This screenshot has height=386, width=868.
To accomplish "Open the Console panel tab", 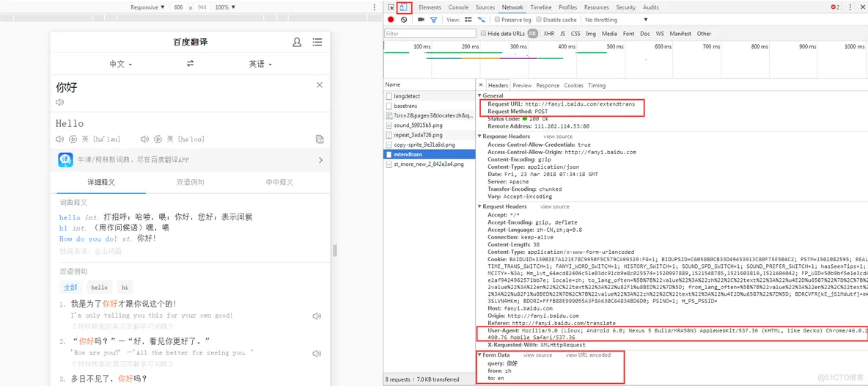I will click(458, 7).
